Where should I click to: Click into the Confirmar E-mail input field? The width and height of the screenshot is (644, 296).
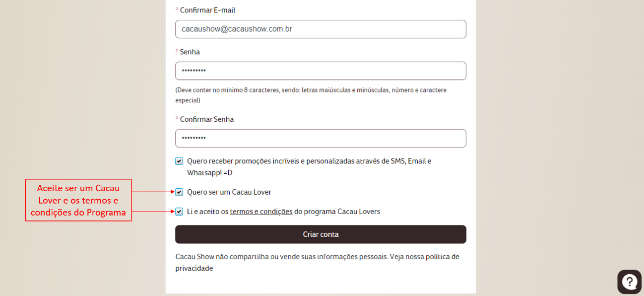(x=321, y=29)
